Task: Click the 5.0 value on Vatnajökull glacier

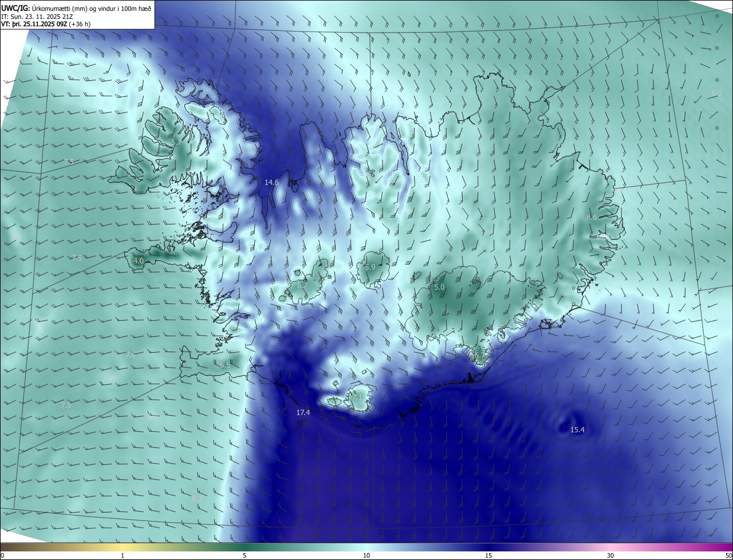Action: (x=439, y=287)
